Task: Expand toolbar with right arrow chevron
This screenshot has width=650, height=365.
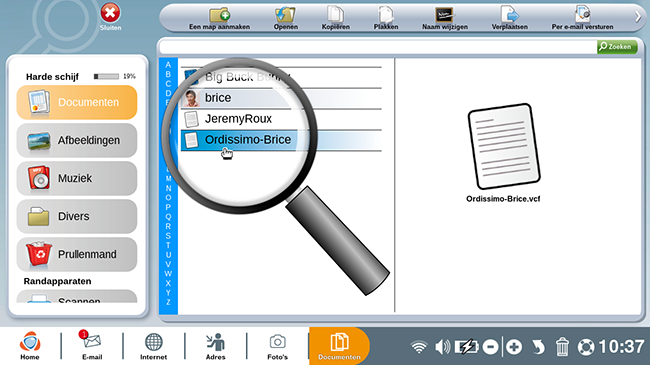Action: [x=638, y=17]
